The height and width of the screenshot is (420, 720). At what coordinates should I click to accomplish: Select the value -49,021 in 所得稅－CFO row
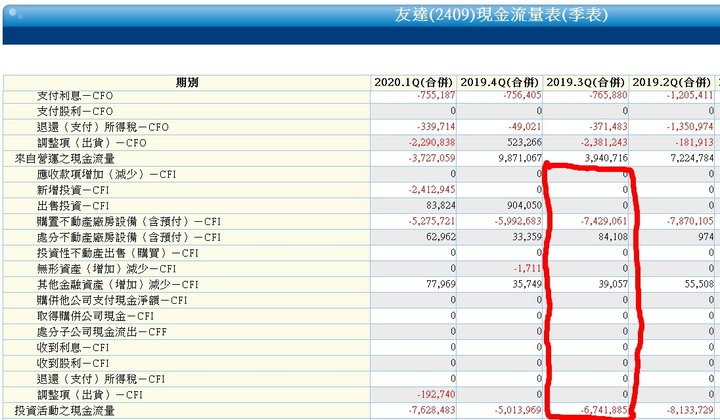(525, 127)
